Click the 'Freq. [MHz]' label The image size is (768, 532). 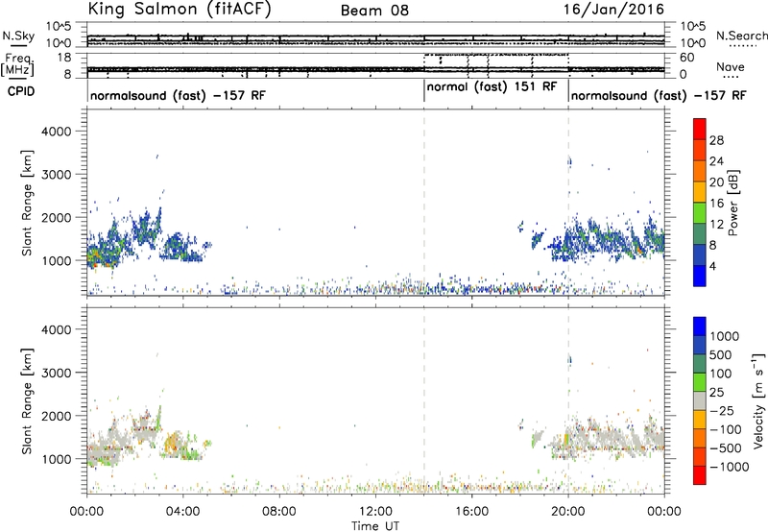pos(18,65)
